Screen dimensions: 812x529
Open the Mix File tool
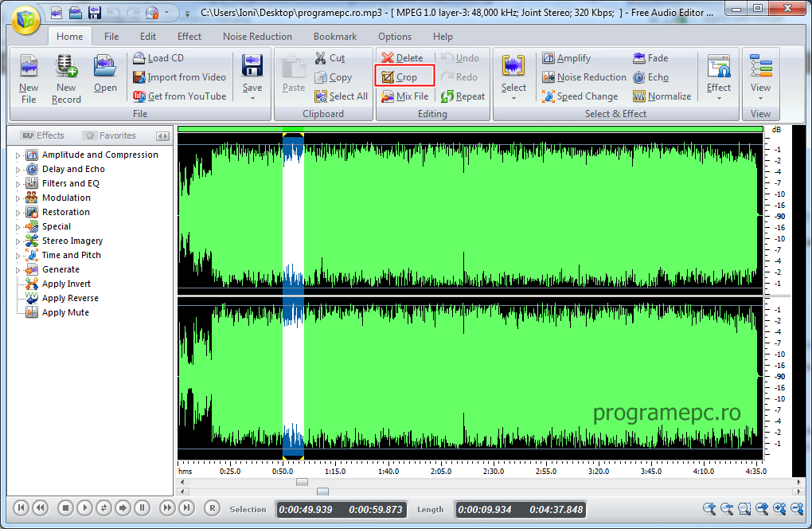[405, 96]
